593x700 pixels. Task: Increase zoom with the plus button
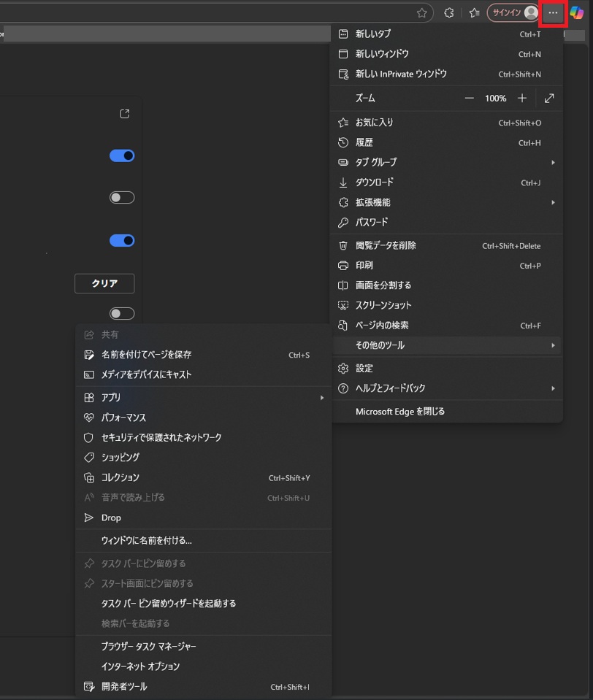(x=522, y=98)
